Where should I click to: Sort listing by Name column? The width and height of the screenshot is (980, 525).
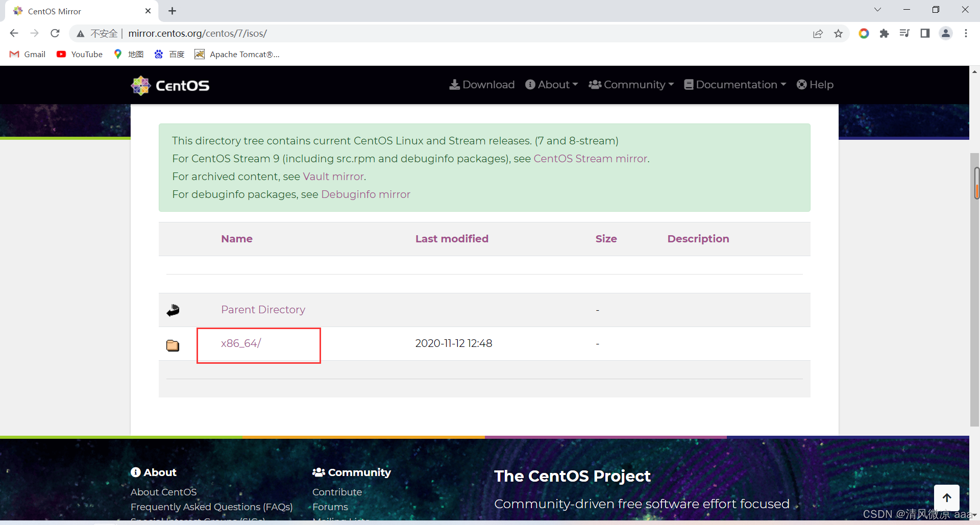[237, 239]
